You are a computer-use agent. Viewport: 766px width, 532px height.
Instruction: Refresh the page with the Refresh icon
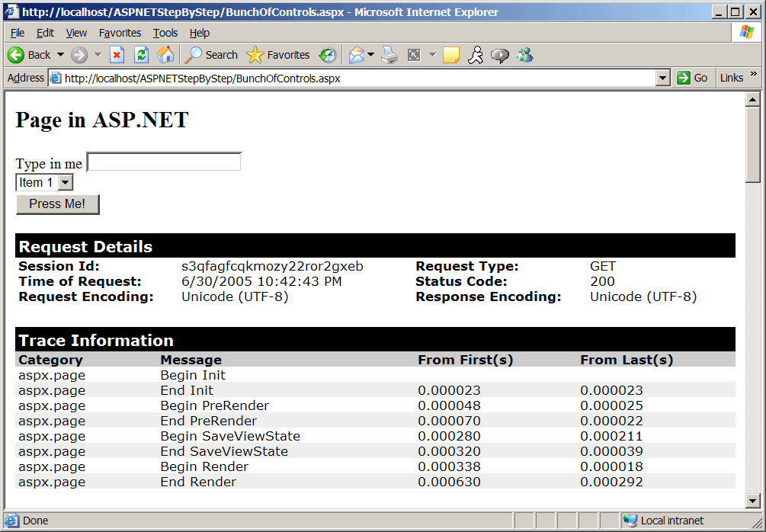pos(141,55)
